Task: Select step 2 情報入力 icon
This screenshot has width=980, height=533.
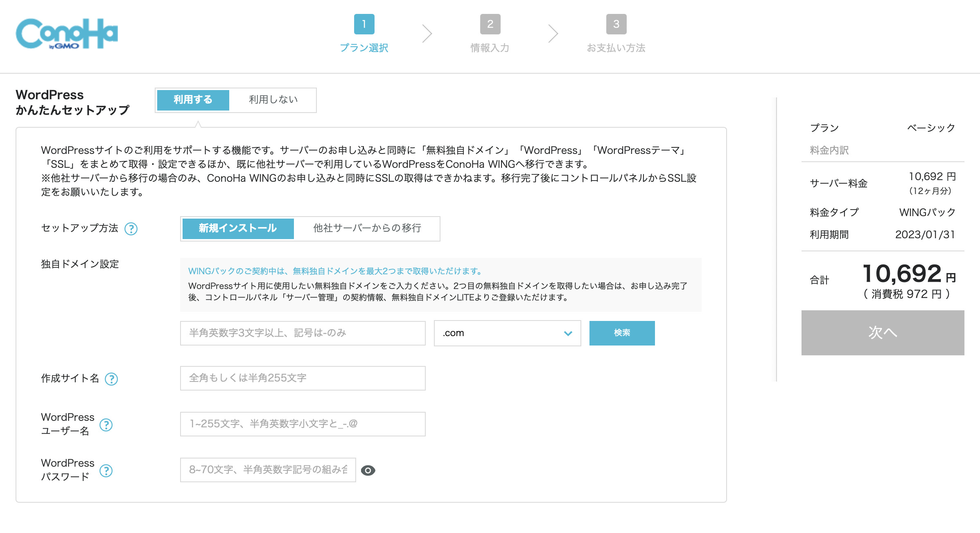Action: pyautogui.click(x=490, y=24)
